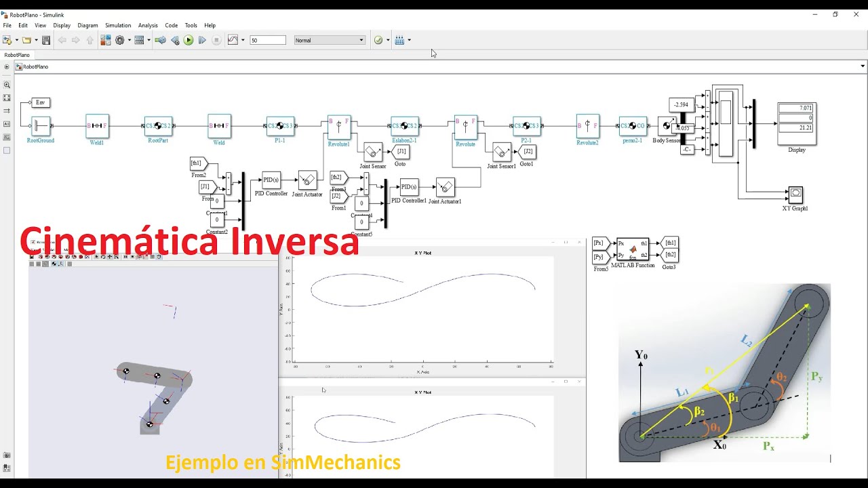Click the Annotation text palette icon
This screenshot has width=868, height=488.
(x=7, y=124)
